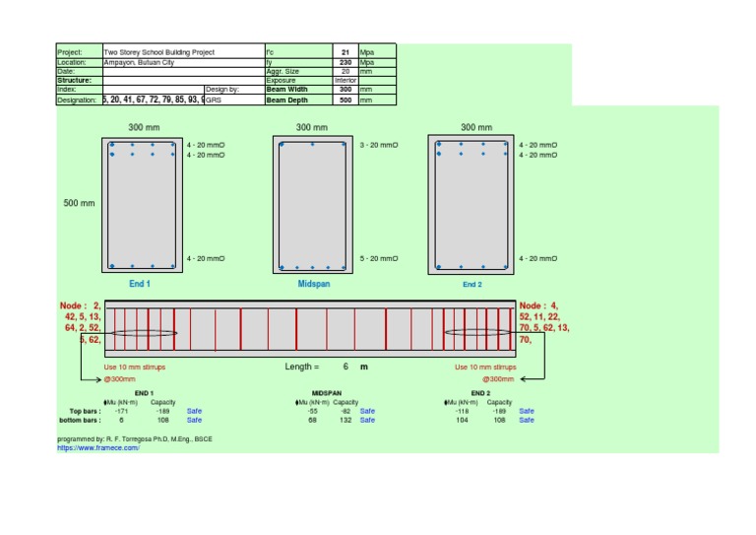756x535 pixels.
Task: Select the aggregate size value 20
Action: (x=346, y=71)
